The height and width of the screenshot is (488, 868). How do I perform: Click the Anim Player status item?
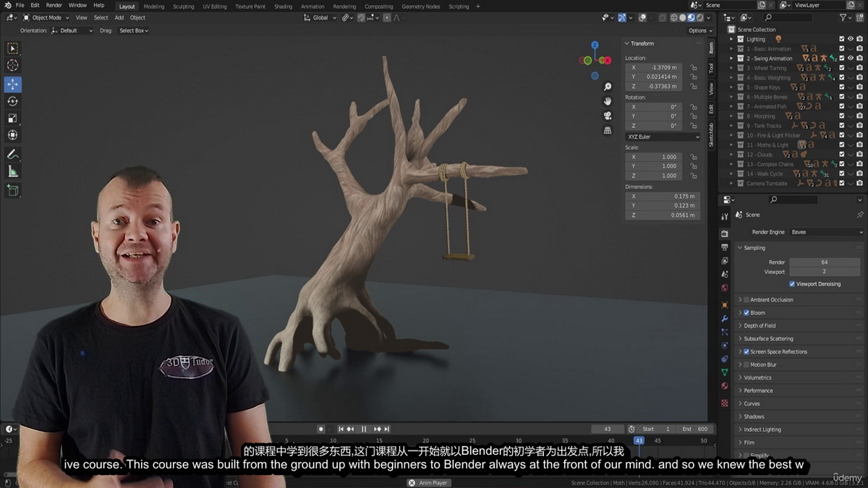[x=429, y=483]
